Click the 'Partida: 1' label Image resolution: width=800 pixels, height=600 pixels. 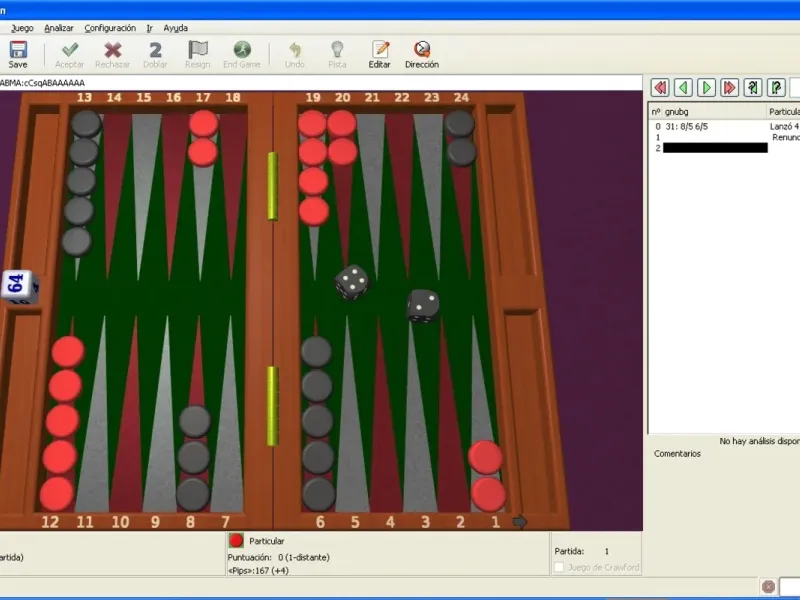(x=582, y=551)
